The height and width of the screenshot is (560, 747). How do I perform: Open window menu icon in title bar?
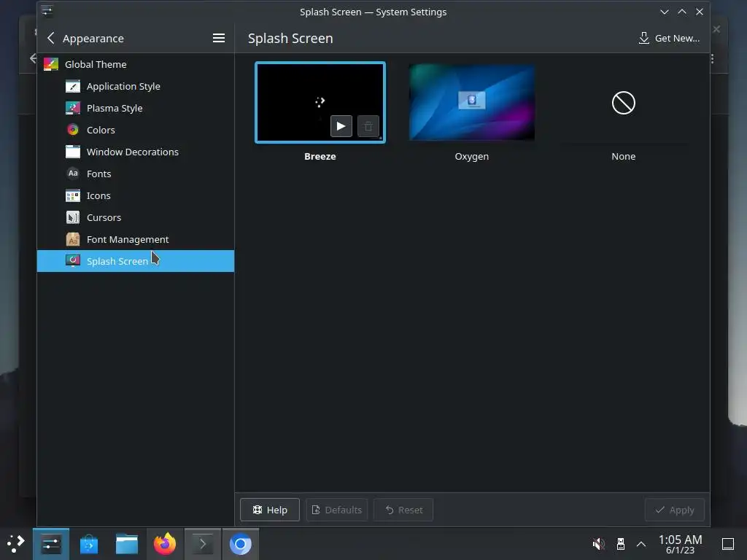47,12
